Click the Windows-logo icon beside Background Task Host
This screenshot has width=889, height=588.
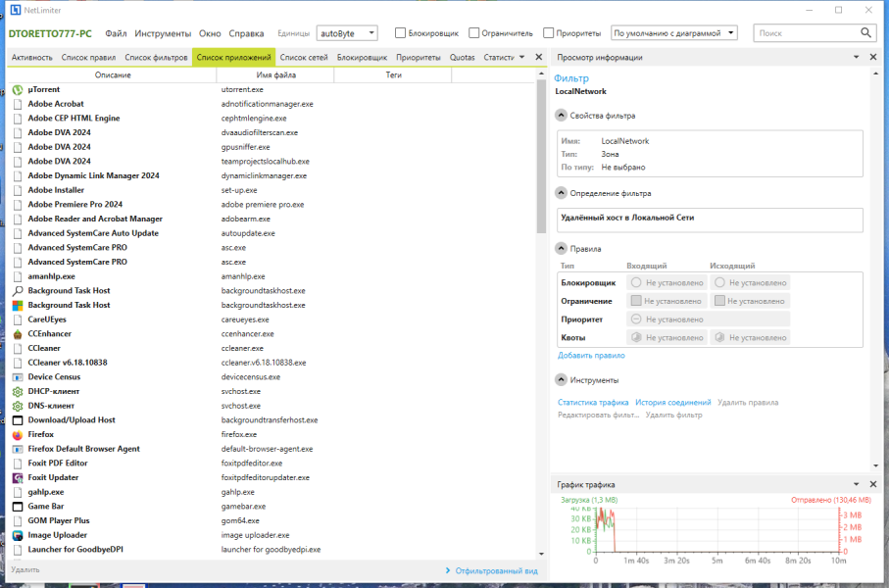pos(18,305)
